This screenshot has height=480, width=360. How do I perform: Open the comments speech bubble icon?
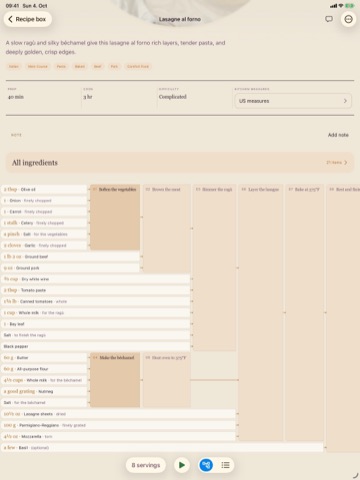point(329,19)
